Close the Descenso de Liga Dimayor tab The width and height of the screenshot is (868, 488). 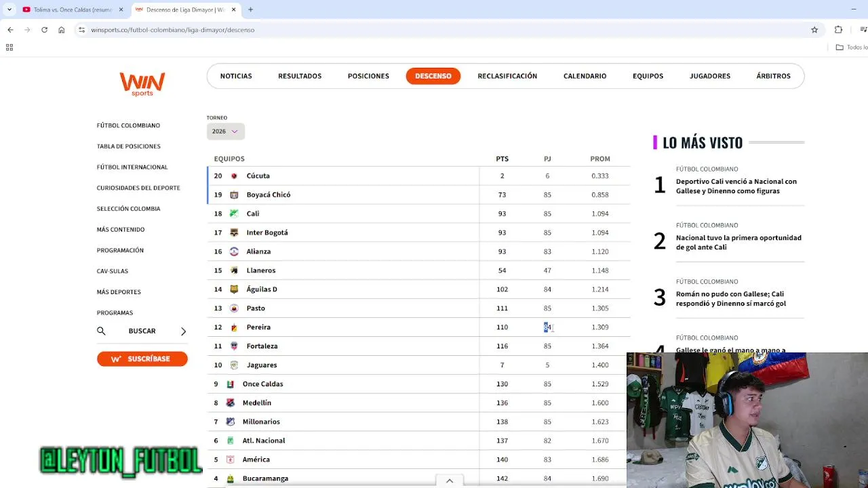tap(233, 9)
